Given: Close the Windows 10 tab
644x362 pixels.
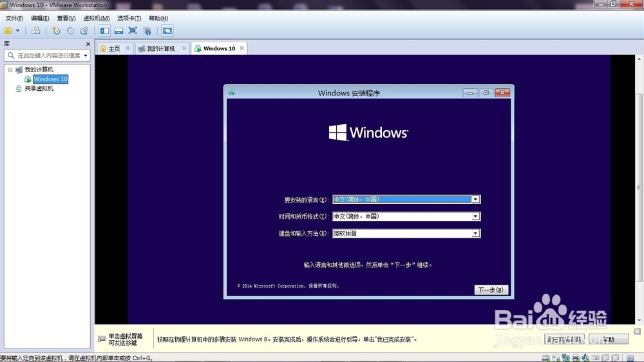Looking at the screenshot, I should (242, 48).
